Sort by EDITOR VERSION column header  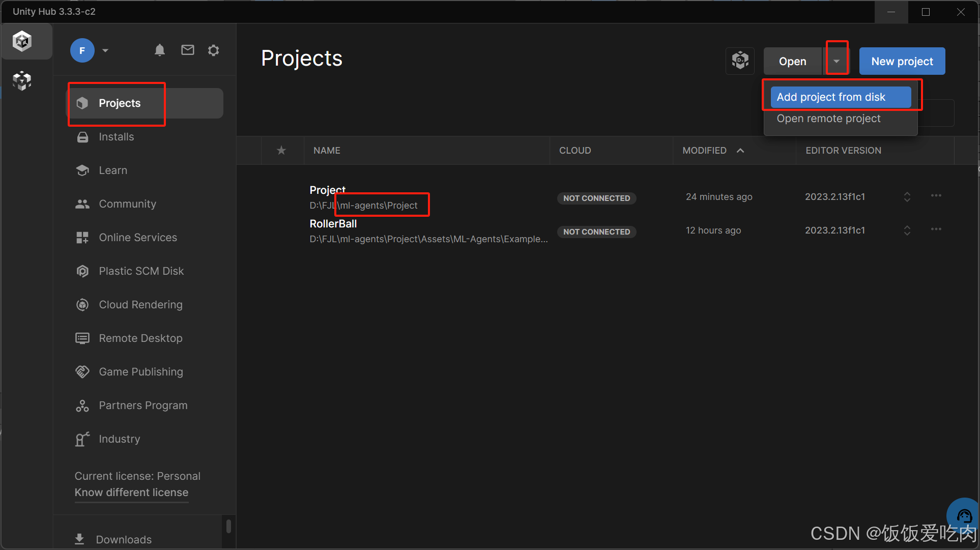(x=843, y=151)
